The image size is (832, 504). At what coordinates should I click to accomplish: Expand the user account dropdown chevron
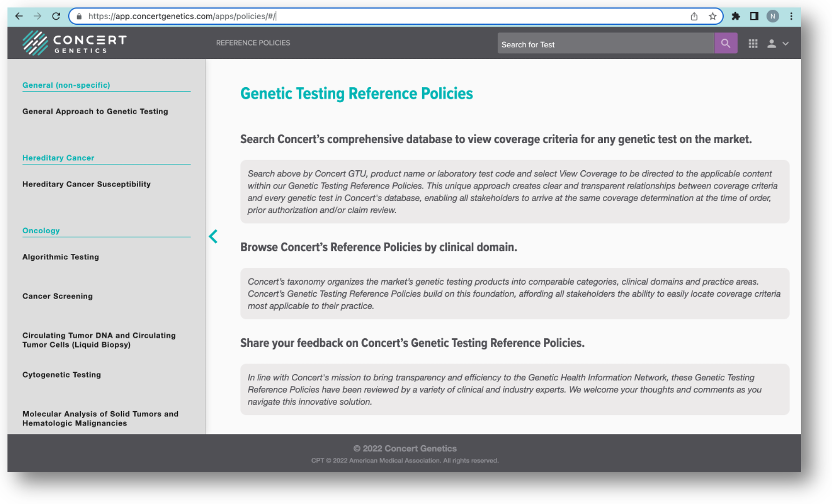click(x=786, y=43)
